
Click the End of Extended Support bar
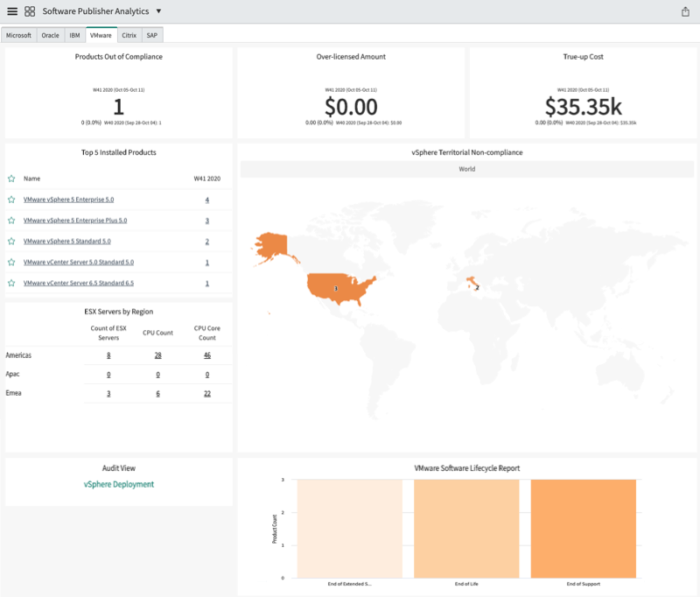[349, 529]
